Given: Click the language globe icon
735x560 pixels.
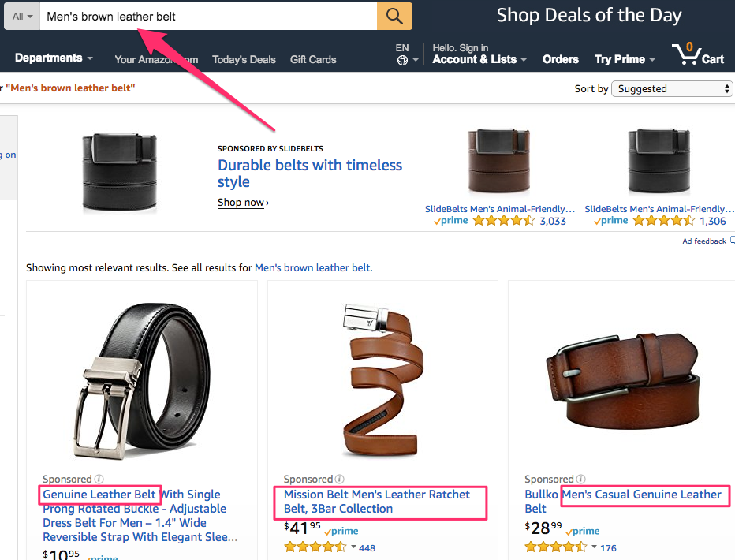Looking at the screenshot, I should [403, 60].
